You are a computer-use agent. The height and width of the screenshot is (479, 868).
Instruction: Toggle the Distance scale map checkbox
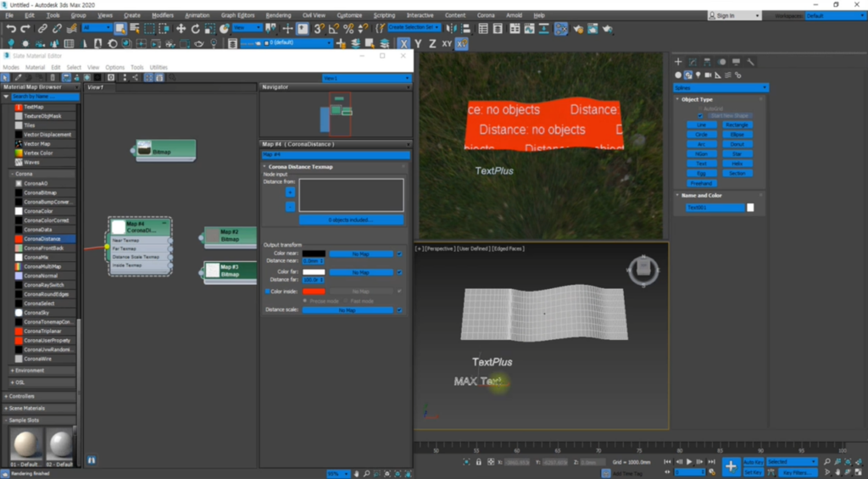coord(399,310)
